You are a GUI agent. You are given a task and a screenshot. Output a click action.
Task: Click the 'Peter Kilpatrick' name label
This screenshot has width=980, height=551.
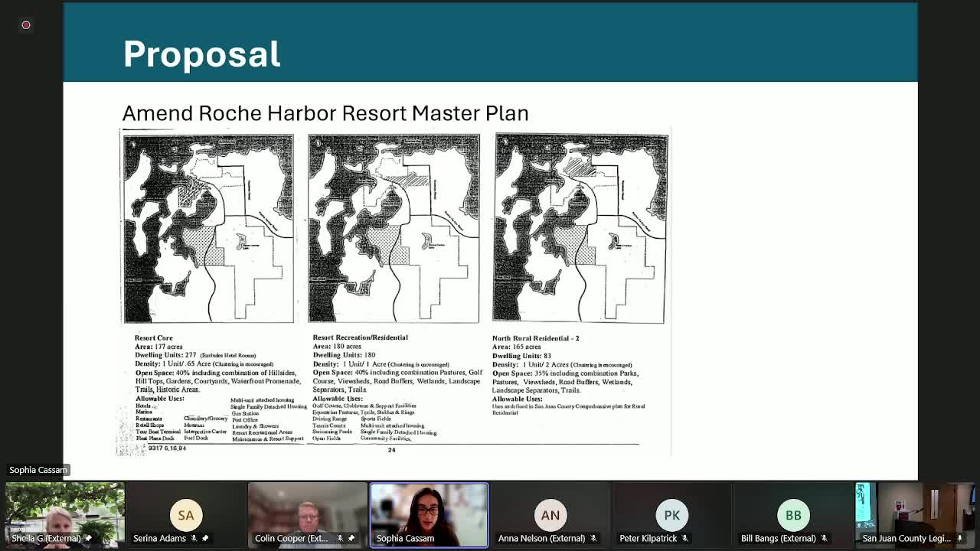pos(648,538)
